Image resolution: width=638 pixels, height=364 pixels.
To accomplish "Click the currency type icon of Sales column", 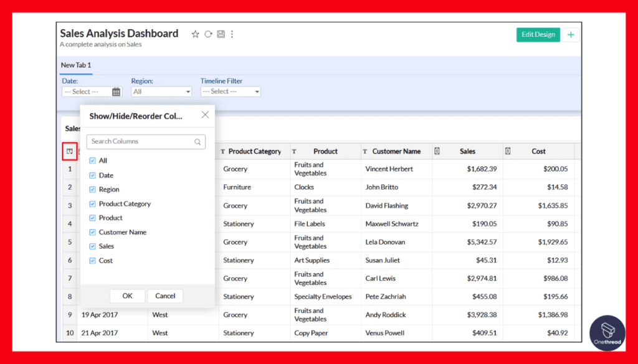I will pos(437,151).
